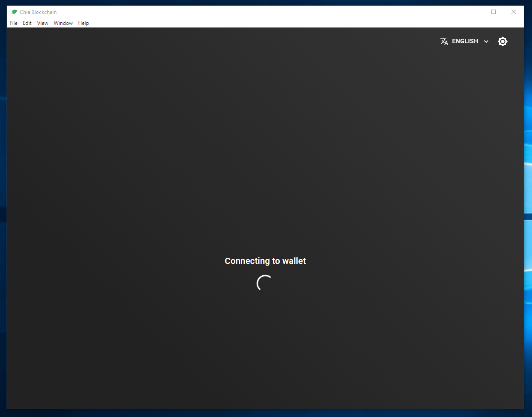The image size is (532, 417).
Task: Click the "Chia Blockchain" window title
Action: pos(38,12)
